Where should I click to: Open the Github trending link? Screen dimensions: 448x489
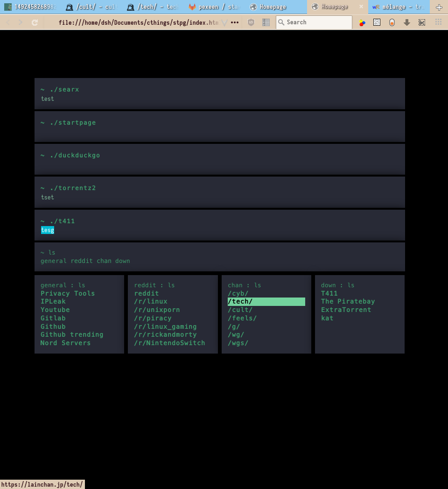tap(72, 334)
